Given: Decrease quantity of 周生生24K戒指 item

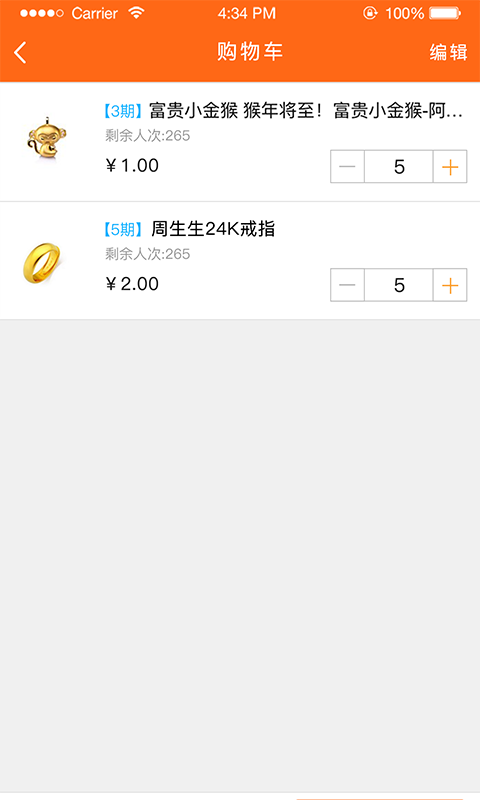Looking at the screenshot, I should (347, 285).
